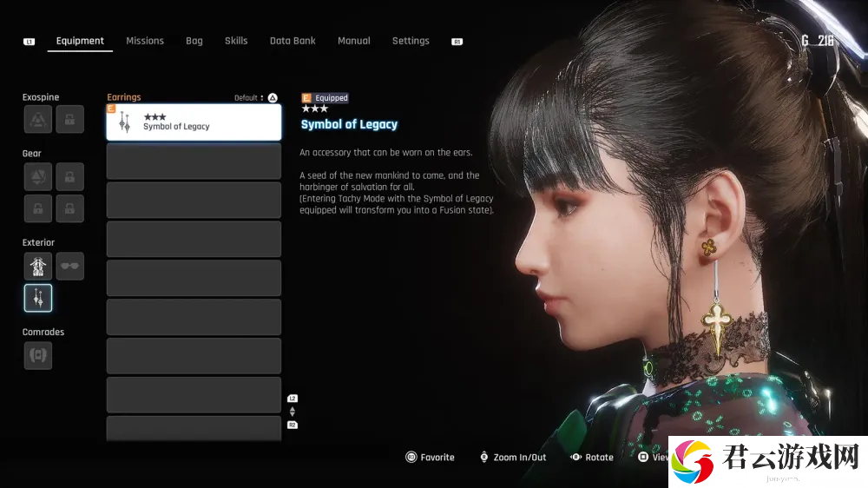Click the Equipped badge in item details
868x488 pixels.
[325, 98]
